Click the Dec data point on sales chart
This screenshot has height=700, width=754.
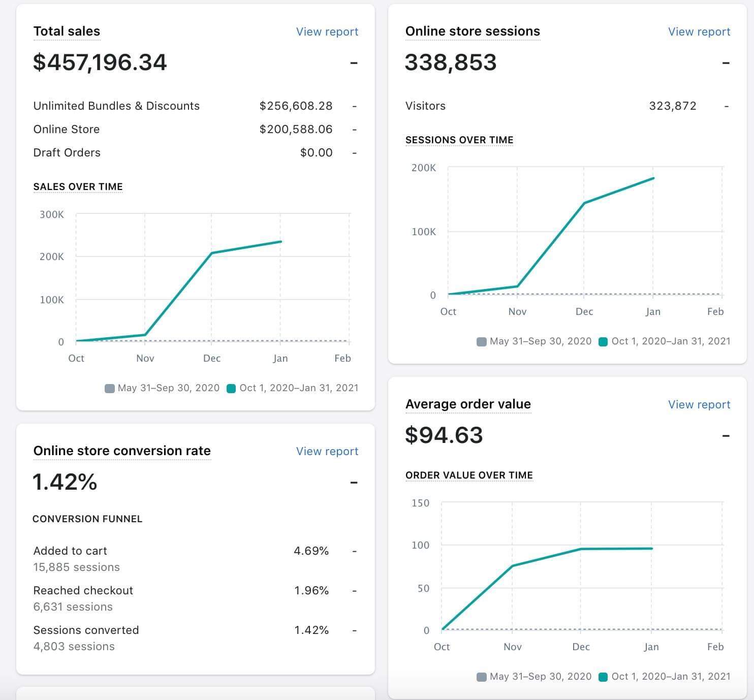coord(211,253)
